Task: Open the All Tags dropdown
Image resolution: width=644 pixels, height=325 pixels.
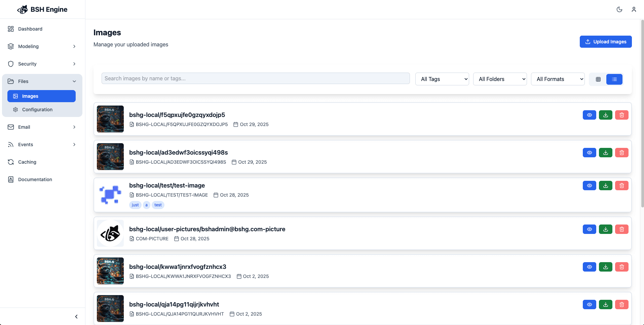Action: tap(442, 79)
